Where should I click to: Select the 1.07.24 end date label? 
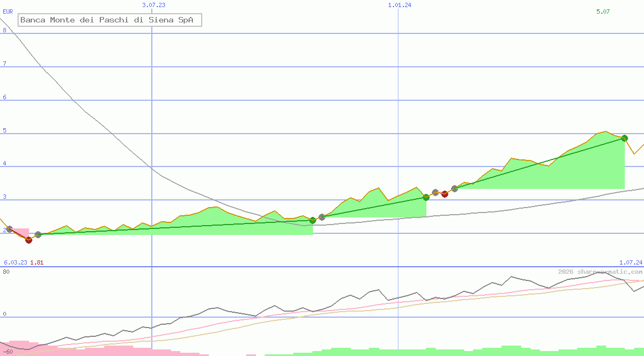pos(630,262)
